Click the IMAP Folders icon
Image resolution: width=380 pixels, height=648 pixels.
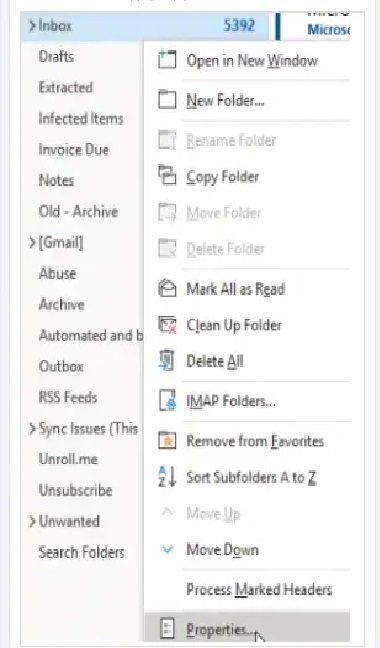pyautogui.click(x=167, y=400)
